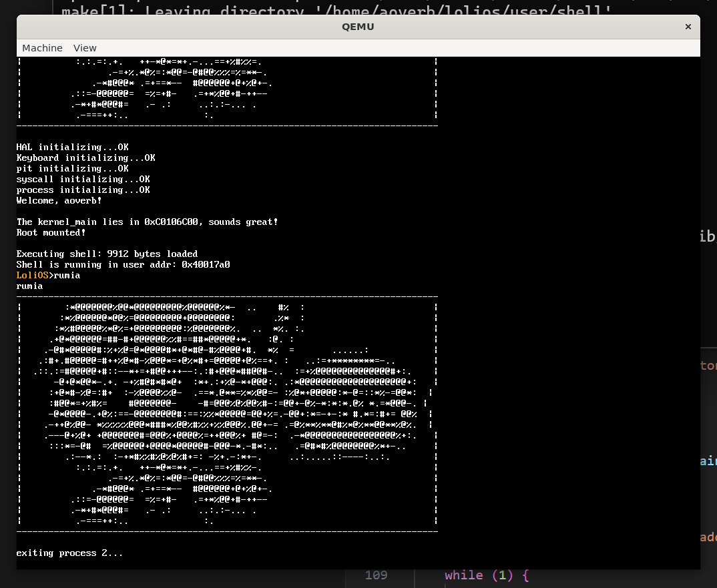Image resolution: width=717 pixels, height=588 pixels.
Task: Click the typed rumia command after the prompt
Action: [67, 276]
